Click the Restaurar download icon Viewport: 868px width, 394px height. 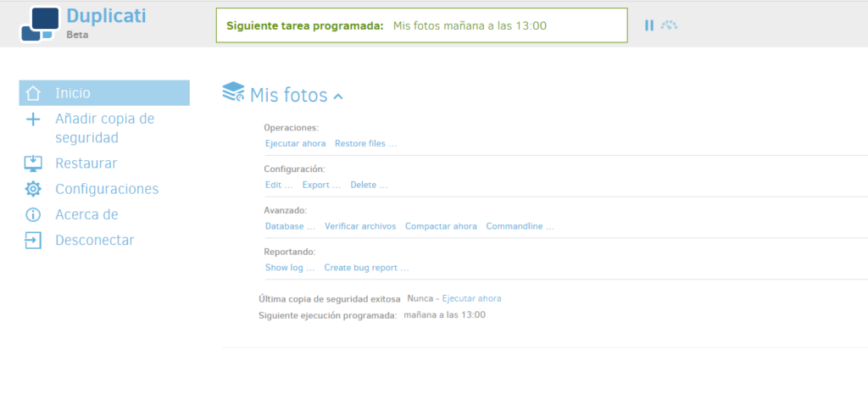click(x=33, y=164)
